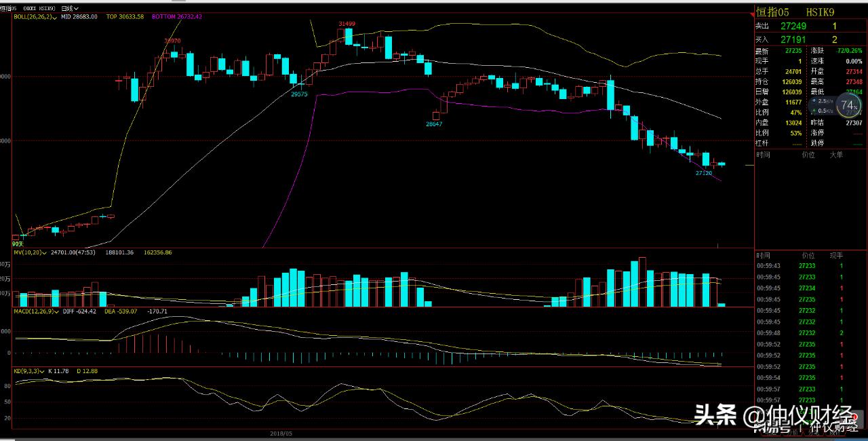Click the 价位 header above the tick list
The height and width of the screenshot is (441, 868).
[x=808, y=255]
